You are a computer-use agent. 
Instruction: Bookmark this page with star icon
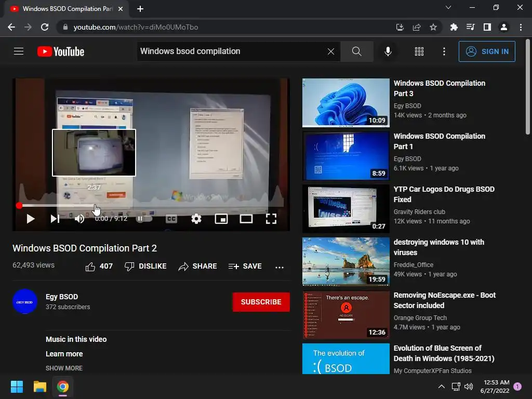click(433, 27)
